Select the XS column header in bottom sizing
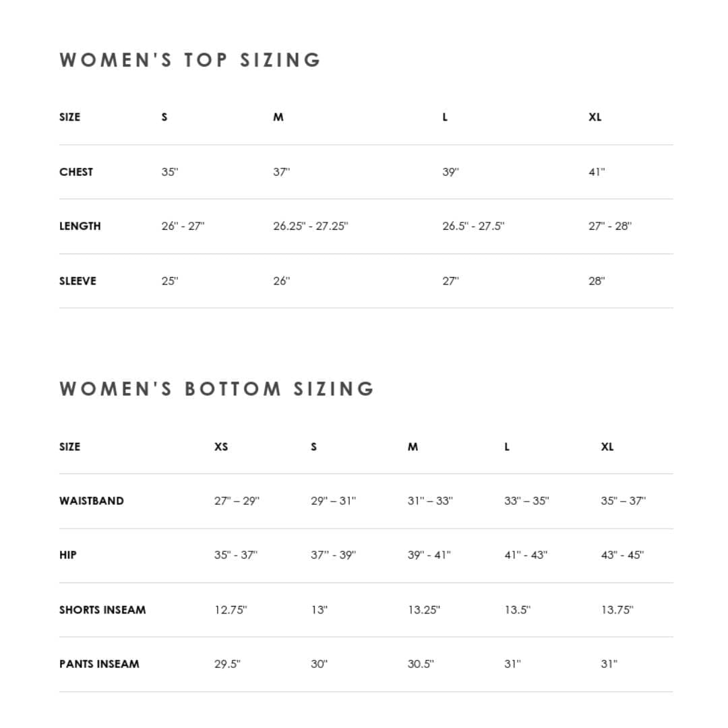This screenshot has height=728, width=728. click(x=221, y=447)
